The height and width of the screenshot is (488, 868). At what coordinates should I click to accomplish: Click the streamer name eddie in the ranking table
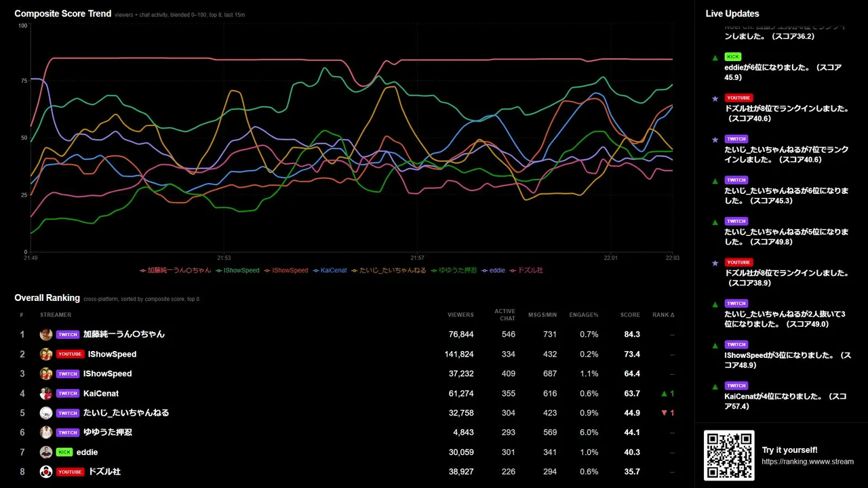point(87,452)
